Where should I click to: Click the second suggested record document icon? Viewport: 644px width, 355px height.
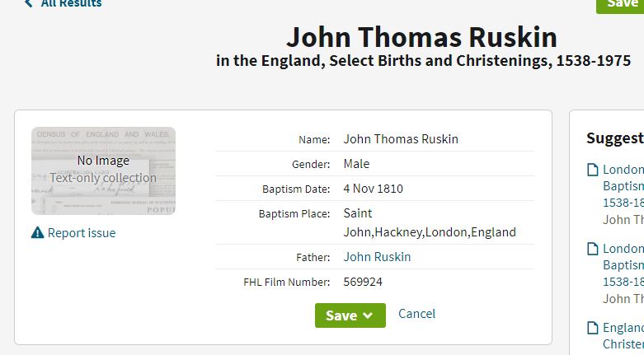click(592, 249)
